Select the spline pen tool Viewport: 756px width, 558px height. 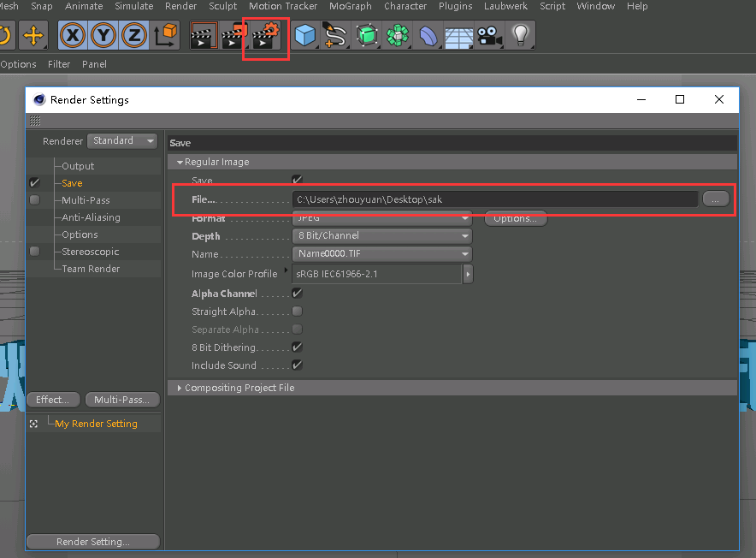click(x=336, y=36)
